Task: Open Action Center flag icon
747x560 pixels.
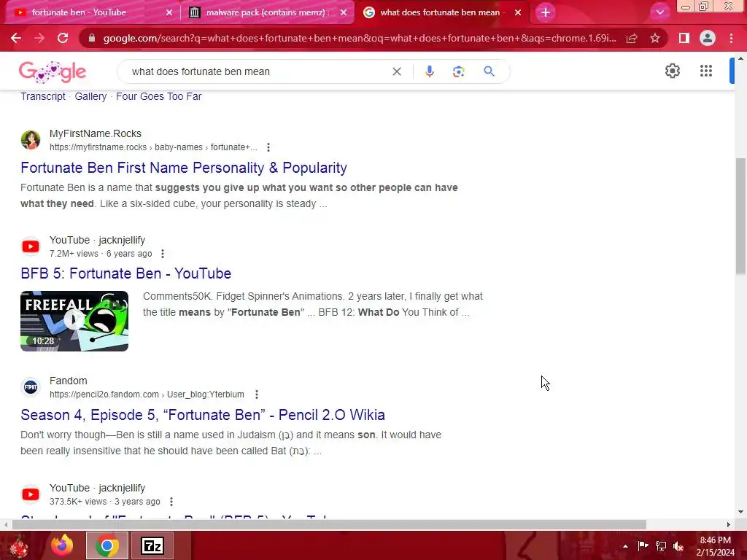Action: coord(643,545)
